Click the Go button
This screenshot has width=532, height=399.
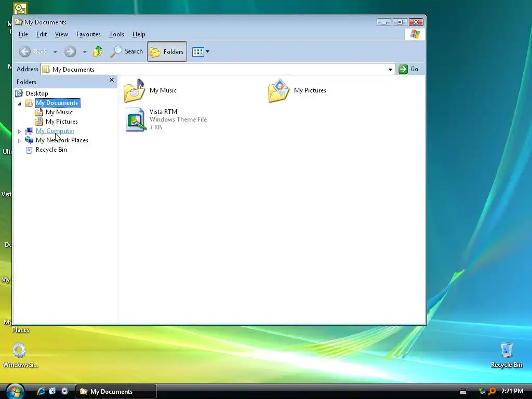tap(408, 69)
